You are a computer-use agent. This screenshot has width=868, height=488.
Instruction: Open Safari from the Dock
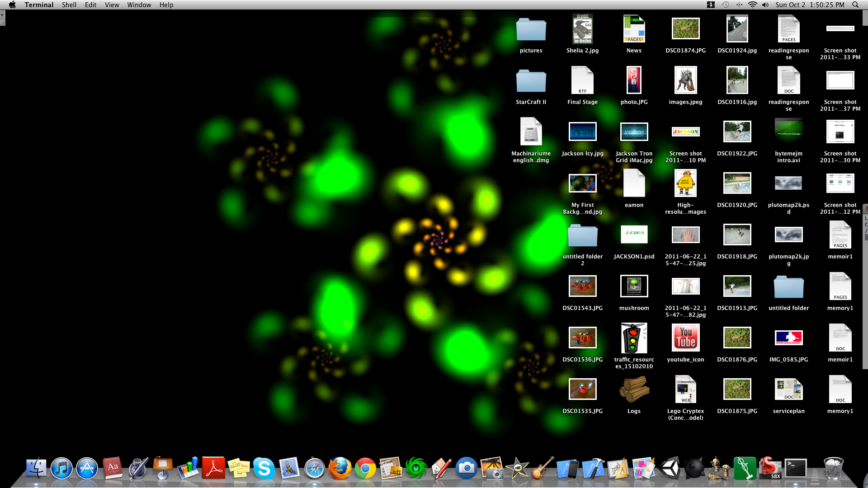(315, 469)
